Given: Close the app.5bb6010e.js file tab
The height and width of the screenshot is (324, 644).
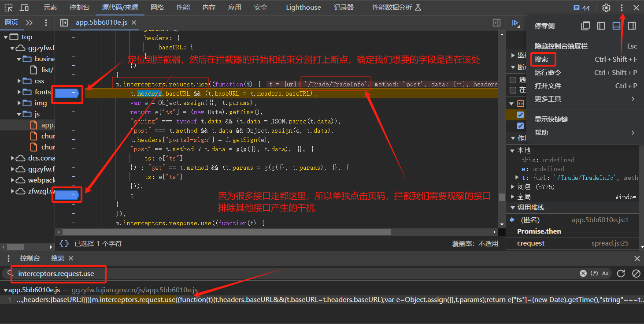Looking at the screenshot, I should click(134, 22).
